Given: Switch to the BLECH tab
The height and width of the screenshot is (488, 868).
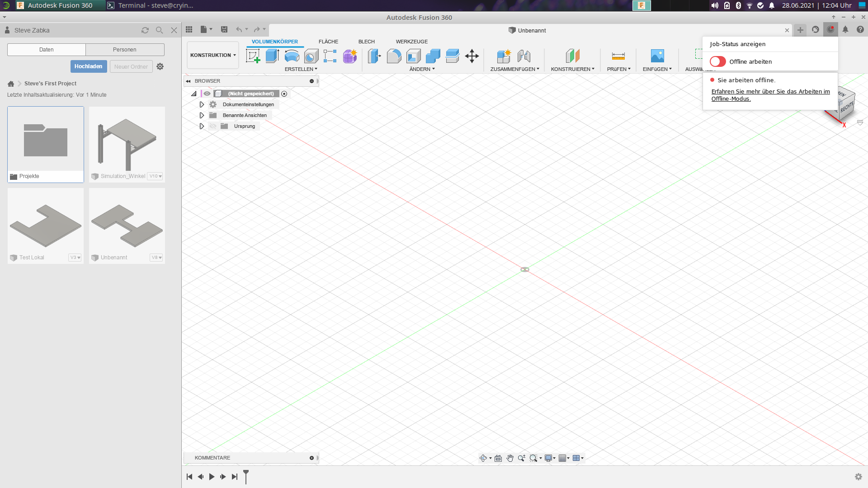Looking at the screenshot, I should 366,42.
